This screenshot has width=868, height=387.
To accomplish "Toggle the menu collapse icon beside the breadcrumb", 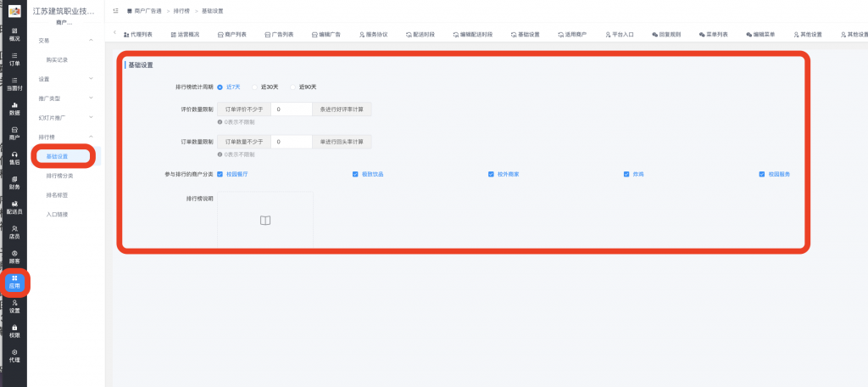I will click(115, 11).
